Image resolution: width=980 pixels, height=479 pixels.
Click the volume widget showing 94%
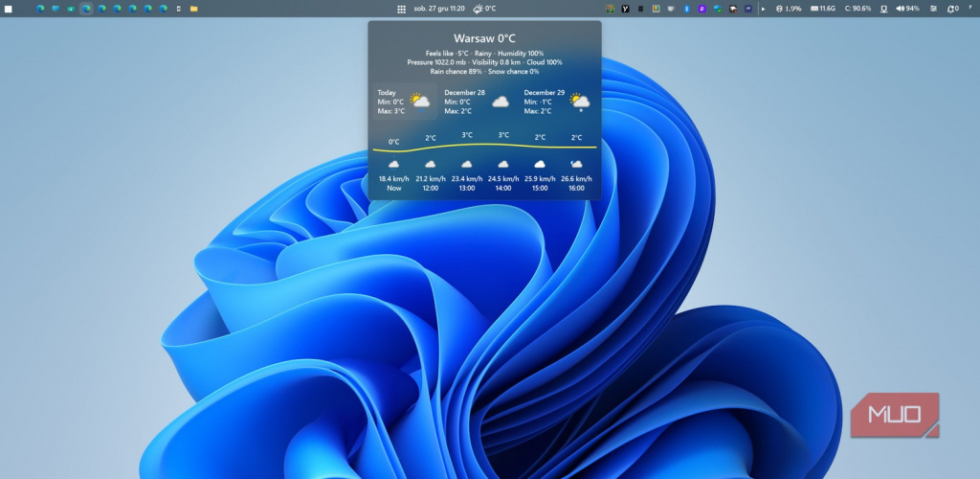coord(907,9)
